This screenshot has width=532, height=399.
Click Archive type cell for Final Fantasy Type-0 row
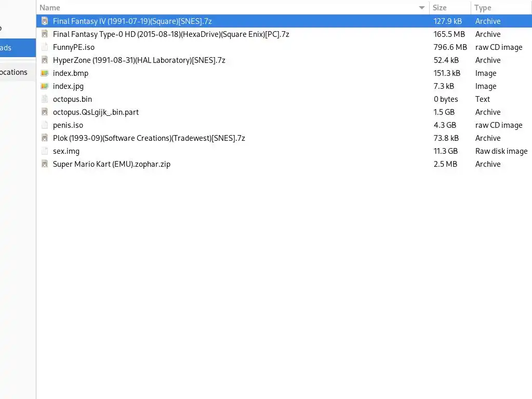tap(488, 34)
